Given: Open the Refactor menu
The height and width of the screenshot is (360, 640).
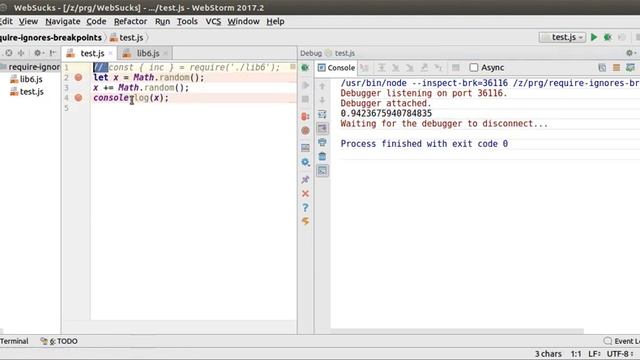Looking at the screenshot, I should pos(130,21).
